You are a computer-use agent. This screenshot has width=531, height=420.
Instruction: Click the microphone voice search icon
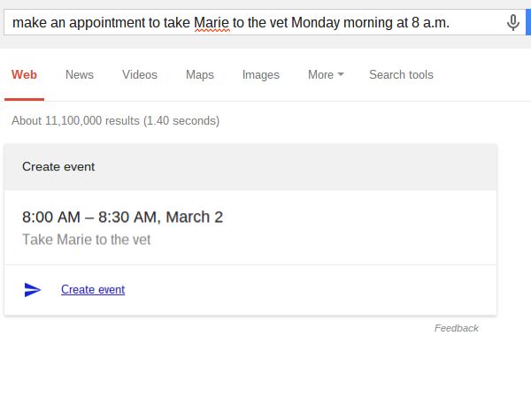(513, 23)
